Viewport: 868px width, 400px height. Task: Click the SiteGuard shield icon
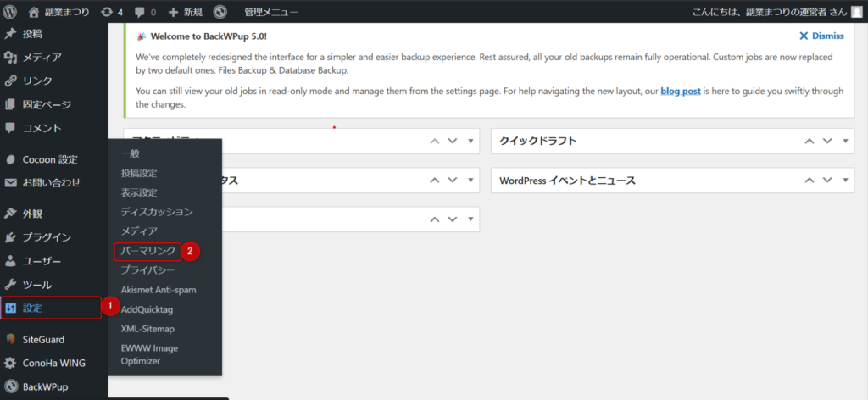coord(10,340)
